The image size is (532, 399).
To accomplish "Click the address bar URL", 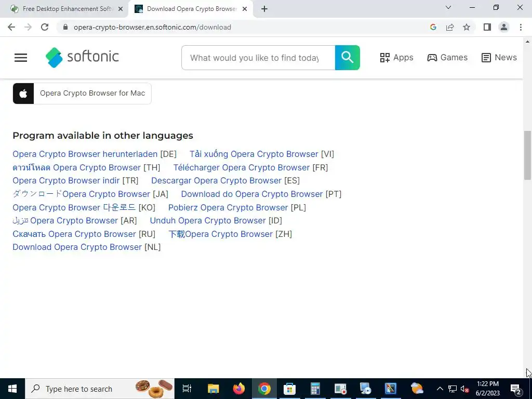I will pyautogui.click(x=152, y=27).
